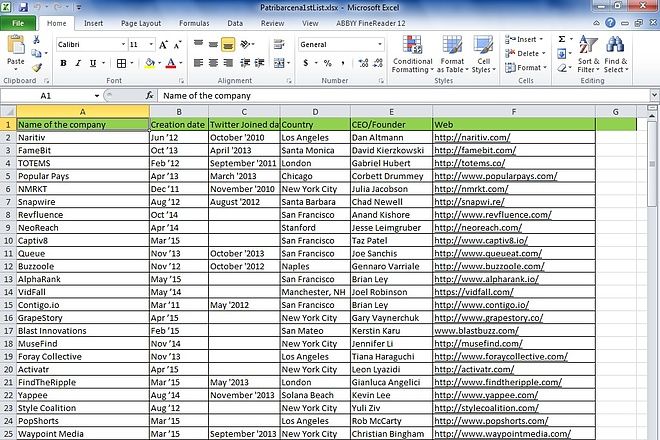660x440 pixels.
Task: Open the Formulas ribbon tab
Action: (x=193, y=22)
